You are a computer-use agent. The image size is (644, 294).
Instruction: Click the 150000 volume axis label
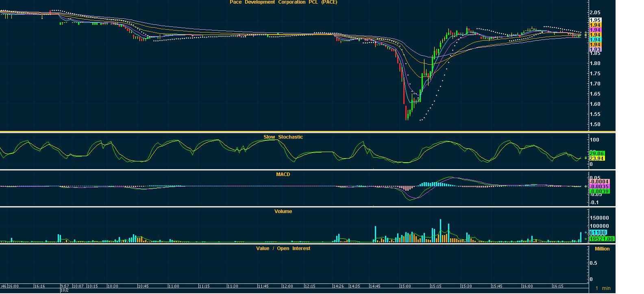(599, 218)
